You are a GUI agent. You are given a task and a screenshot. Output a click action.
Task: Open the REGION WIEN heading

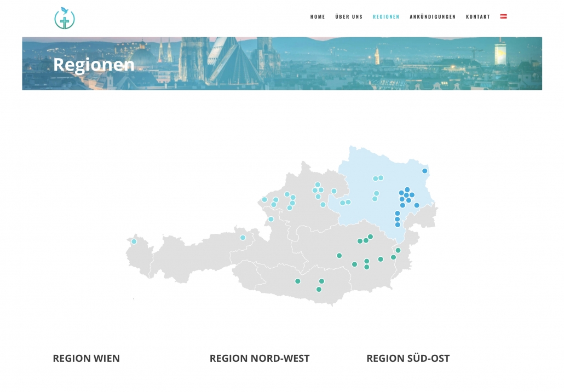(87, 358)
